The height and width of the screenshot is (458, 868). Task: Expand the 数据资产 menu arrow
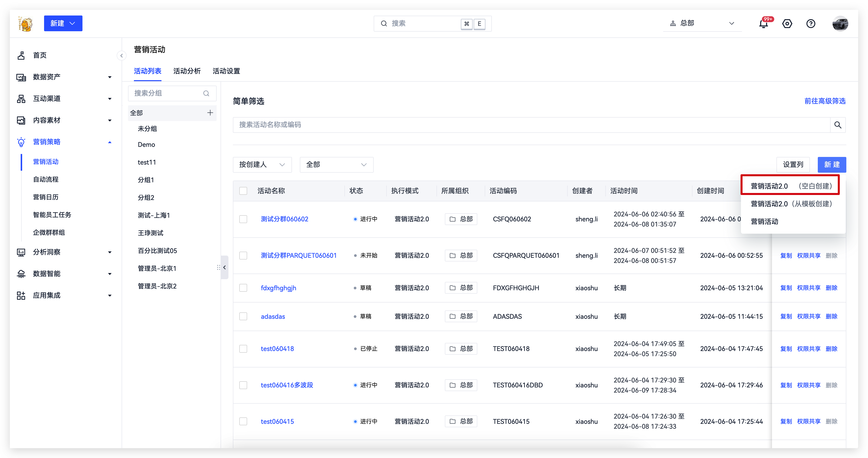[x=110, y=77]
